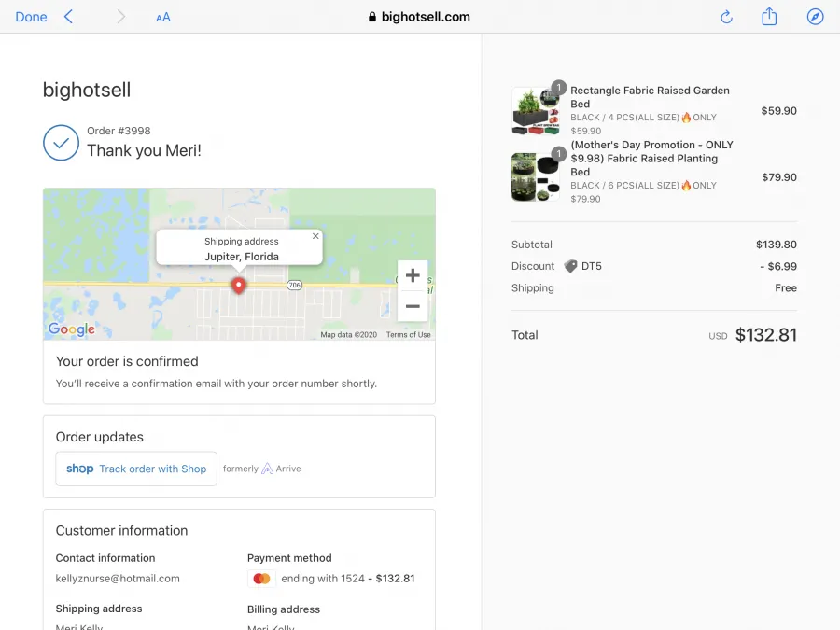Click the Jupiter, Florida address text
Viewport: 840px width, 630px height.
click(x=242, y=257)
